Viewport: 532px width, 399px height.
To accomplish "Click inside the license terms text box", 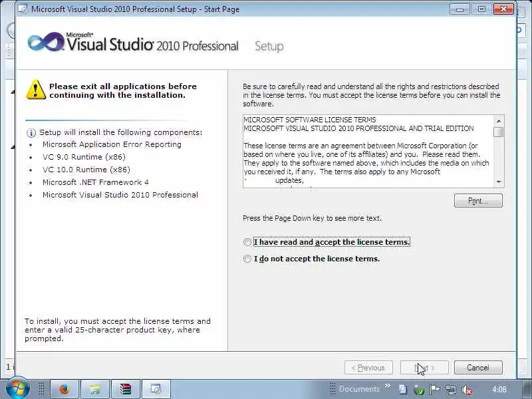I will click(368, 152).
